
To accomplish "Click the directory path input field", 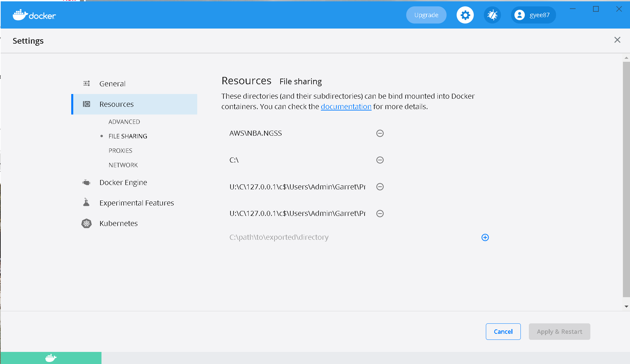I will pos(302,237).
